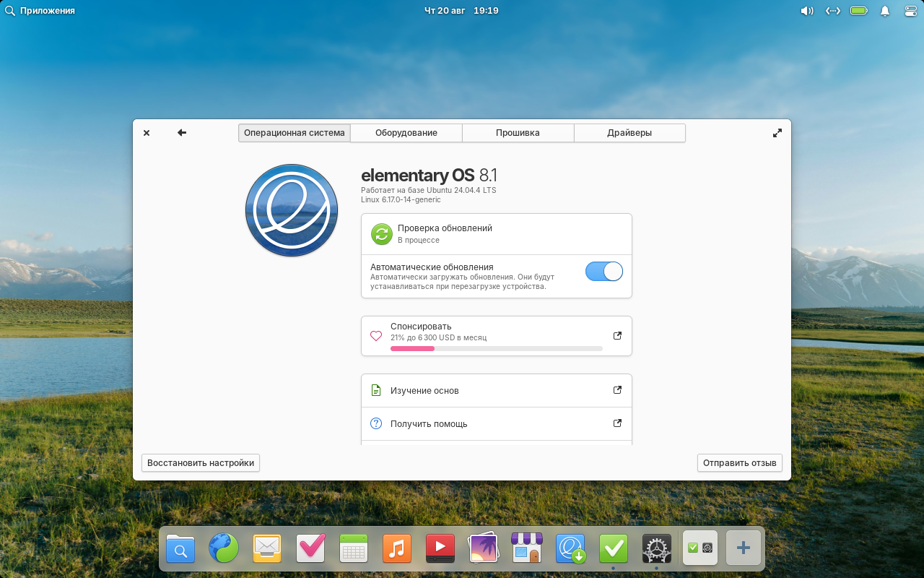Image resolution: width=924 pixels, height=578 pixels.
Task: Open the Files app in the dock
Action: pos(180,548)
